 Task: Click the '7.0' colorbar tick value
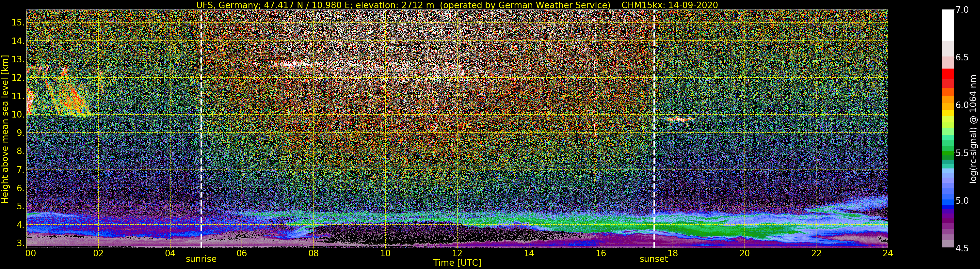(x=962, y=10)
